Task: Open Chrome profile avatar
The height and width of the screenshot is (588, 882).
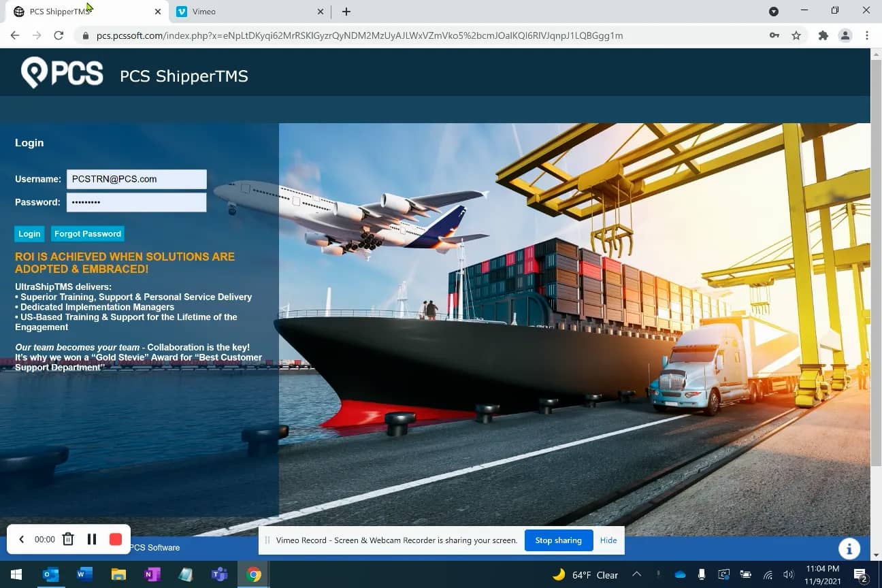Action: 845,35
